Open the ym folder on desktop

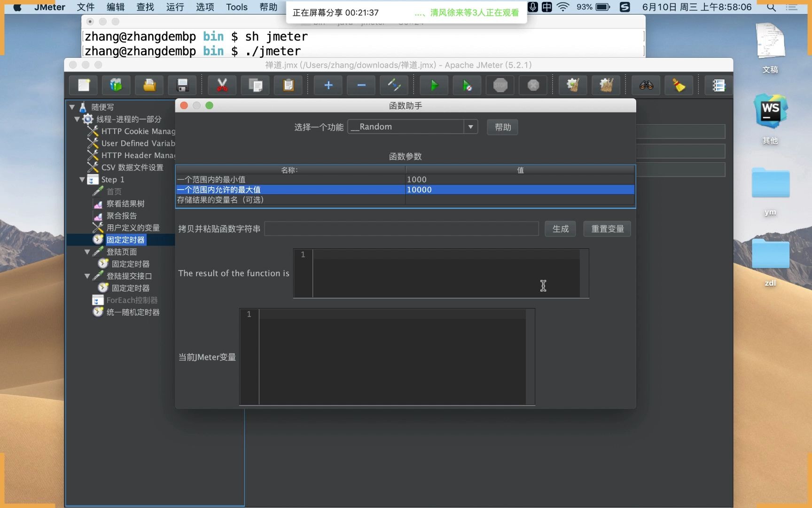click(771, 183)
